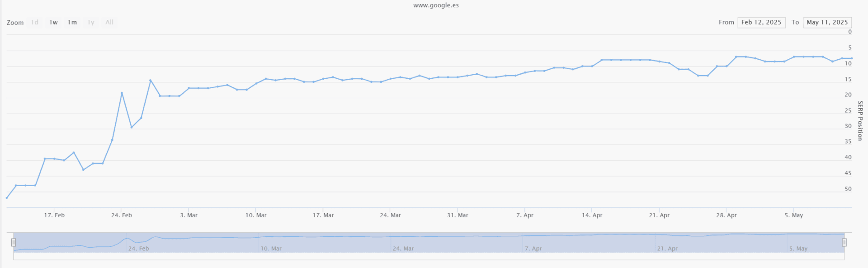Select the peak data point above 24. Feb
This screenshot has height=268, width=868.
122,93
